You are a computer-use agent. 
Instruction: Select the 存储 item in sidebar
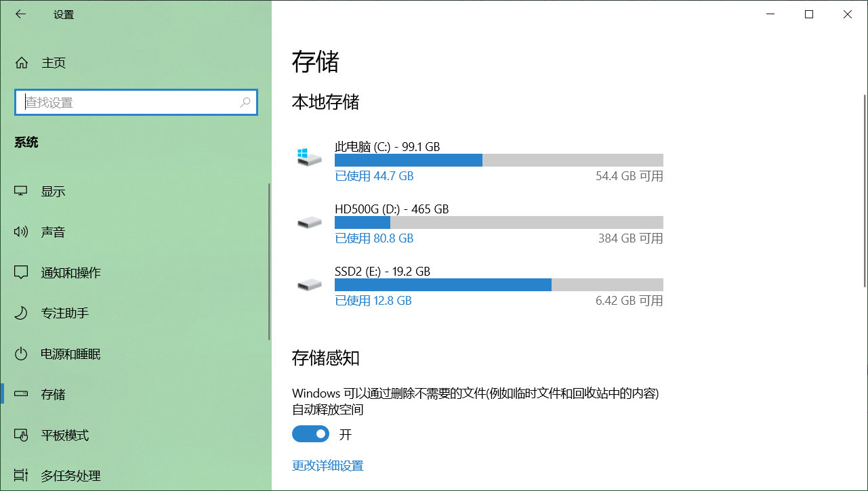22,394
